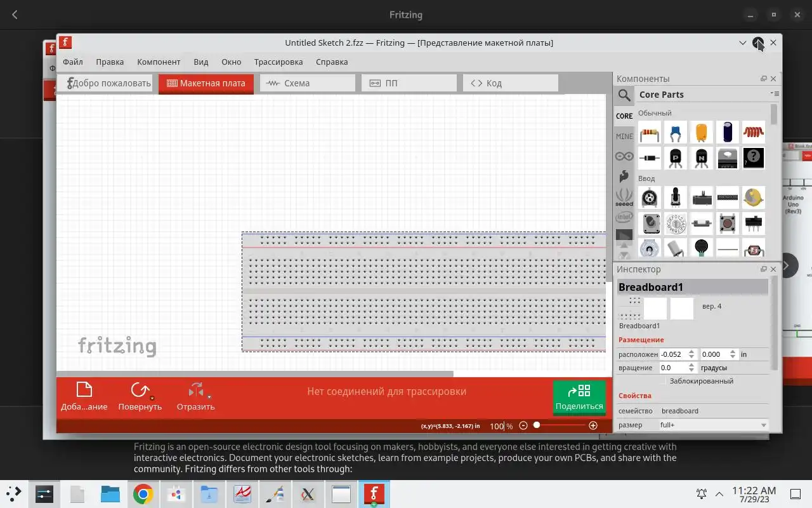Click the zoom slider handle
Image resolution: width=812 pixels, height=508 pixels.
coord(537,425)
